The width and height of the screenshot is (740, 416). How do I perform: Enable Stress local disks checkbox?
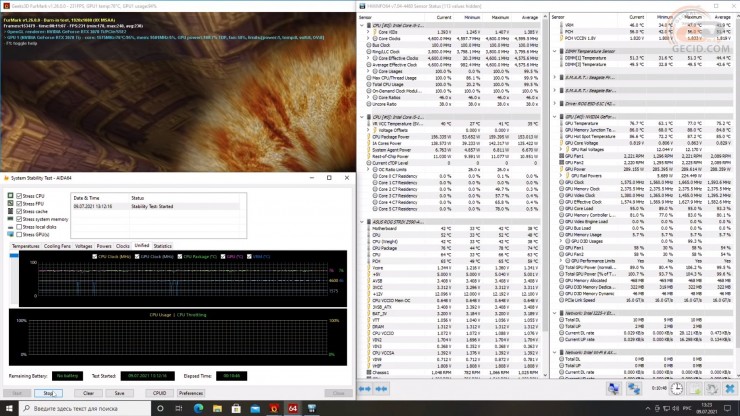19,227
